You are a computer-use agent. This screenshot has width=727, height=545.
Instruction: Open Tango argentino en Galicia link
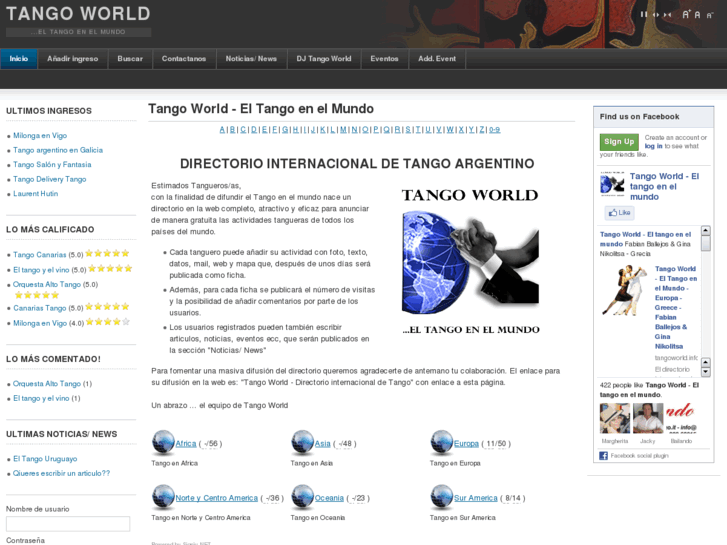coord(58,150)
